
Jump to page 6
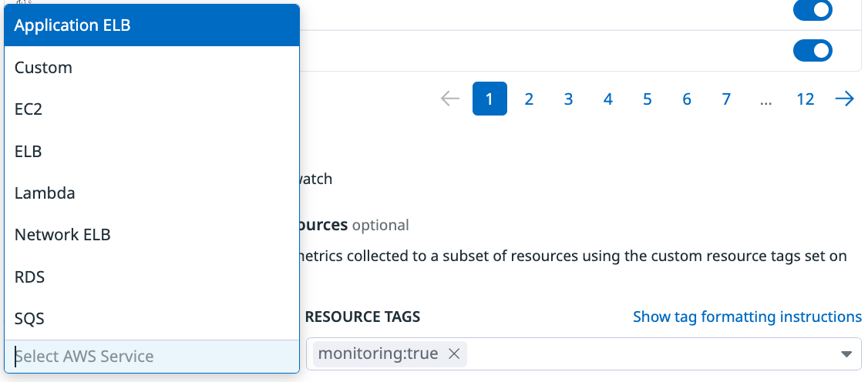(x=687, y=99)
